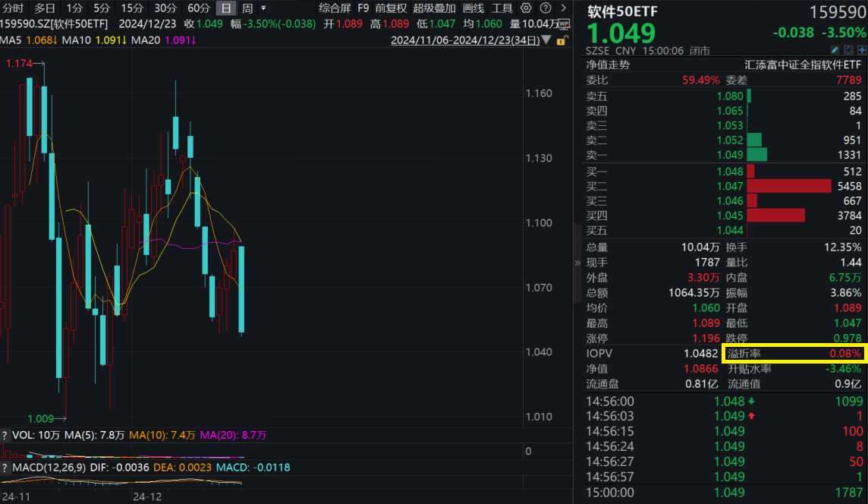
Task: Open chart settings gear icon
Action: pyautogui.click(x=526, y=8)
